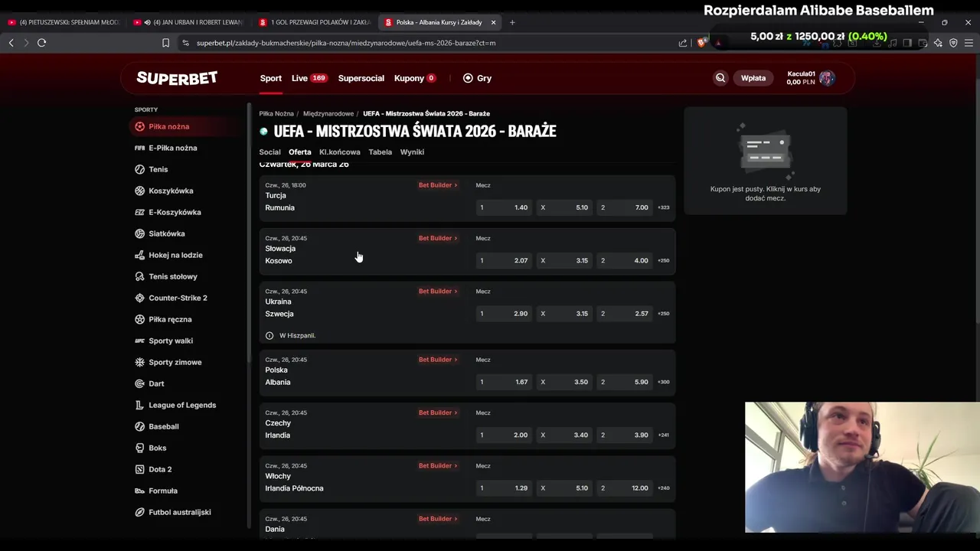Screen dimensions: 980x551
Task: Expand +241 markets for Czechy Irlandia
Action: (663, 435)
